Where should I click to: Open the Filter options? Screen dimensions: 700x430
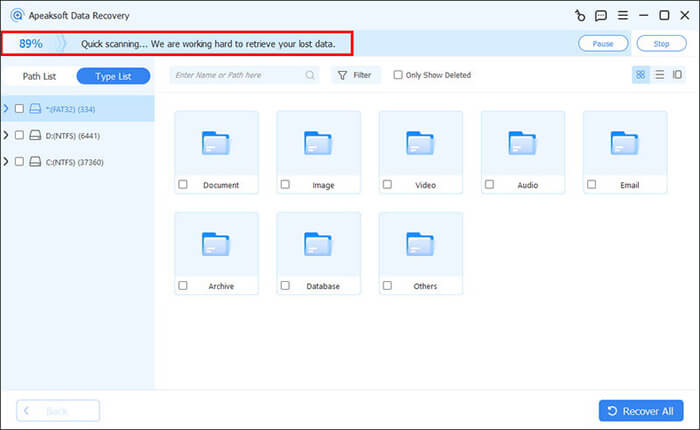coord(355,75)
